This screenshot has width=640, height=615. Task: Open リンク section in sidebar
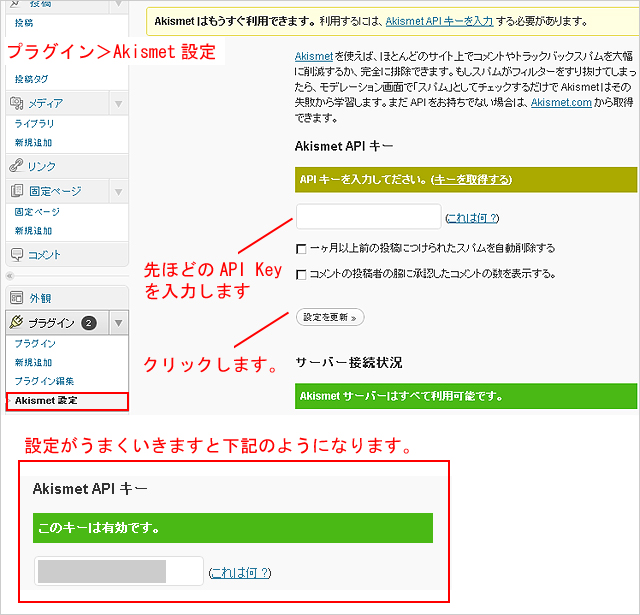point(42,166)
